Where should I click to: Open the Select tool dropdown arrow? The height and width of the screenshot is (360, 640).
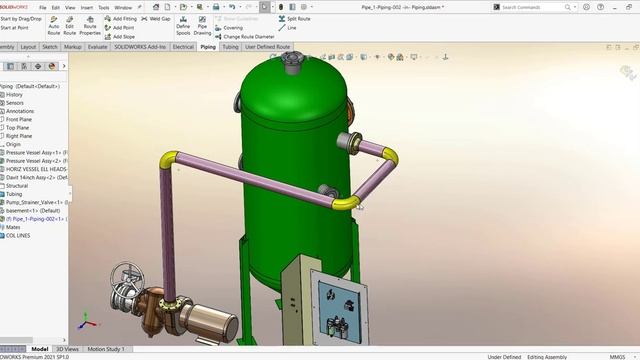[273, 7]
